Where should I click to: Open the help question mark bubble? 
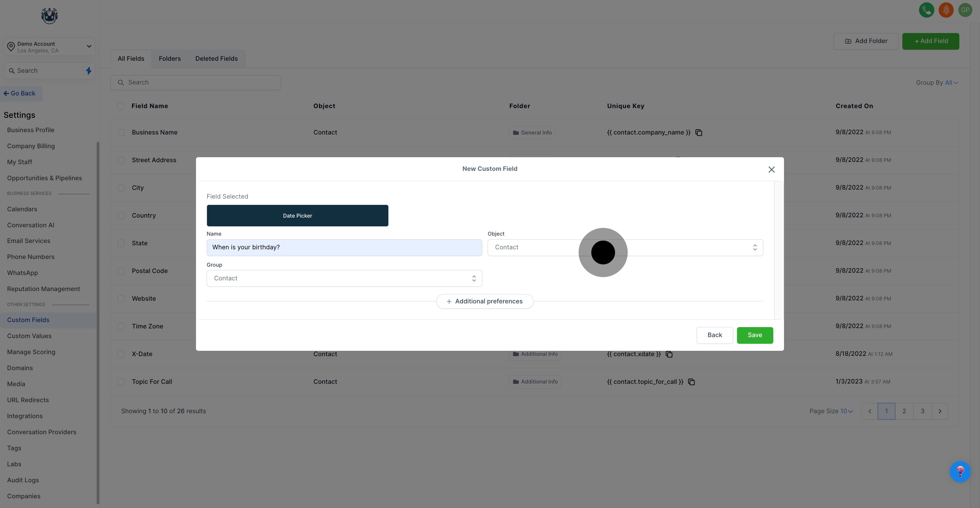tap(960, 471)
